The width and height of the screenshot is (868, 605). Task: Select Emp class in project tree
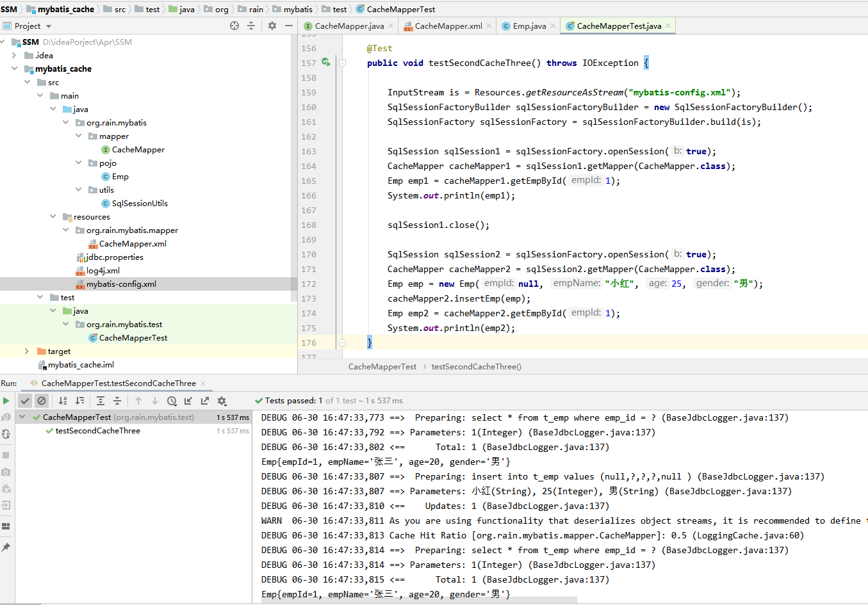click(x=120, y=176)
